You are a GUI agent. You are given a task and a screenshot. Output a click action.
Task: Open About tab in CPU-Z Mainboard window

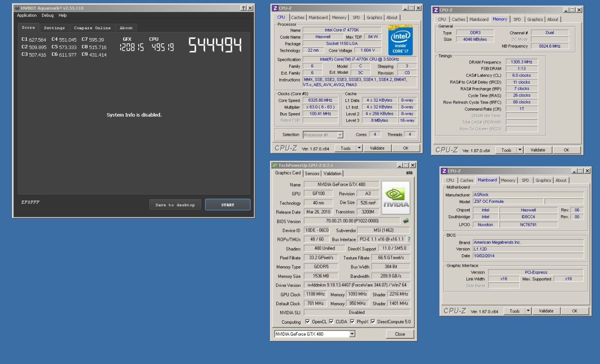click(561, 180)
